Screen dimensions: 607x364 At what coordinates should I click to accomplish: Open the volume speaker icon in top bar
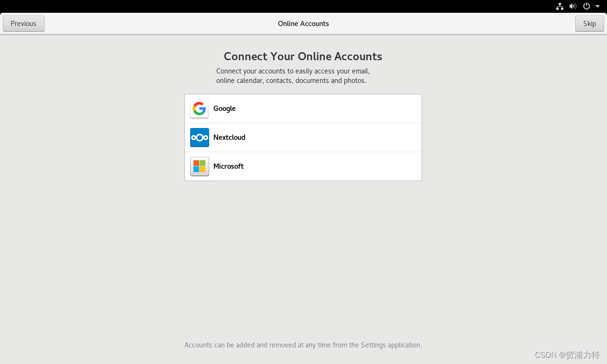pyautogui.click(x=573, y=6)
